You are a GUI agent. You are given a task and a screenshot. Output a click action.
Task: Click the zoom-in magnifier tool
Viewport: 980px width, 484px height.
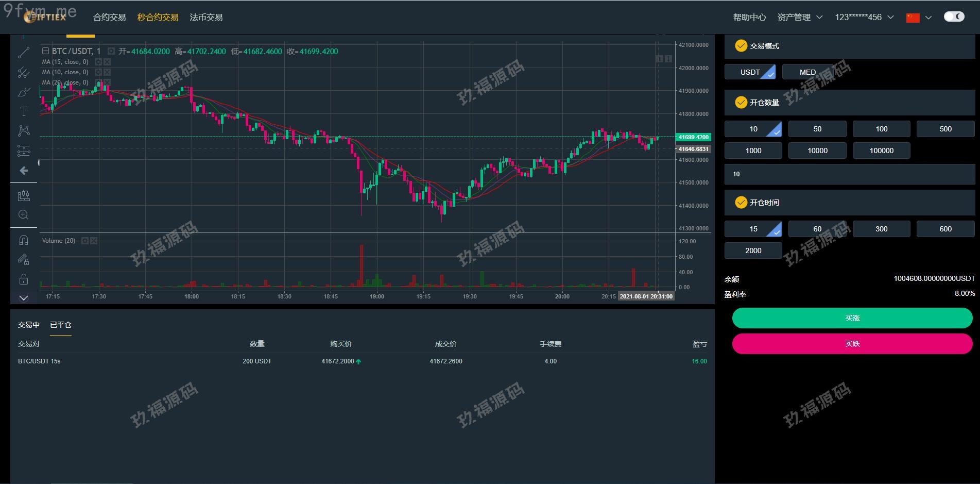[24, 215]
